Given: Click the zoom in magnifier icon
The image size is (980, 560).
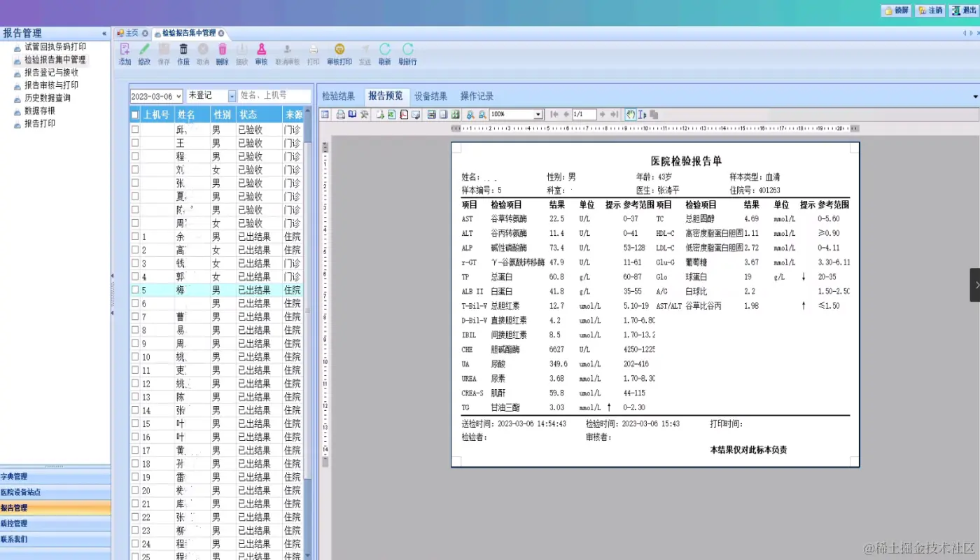Looking at the screenshot, I should [470, 115].
